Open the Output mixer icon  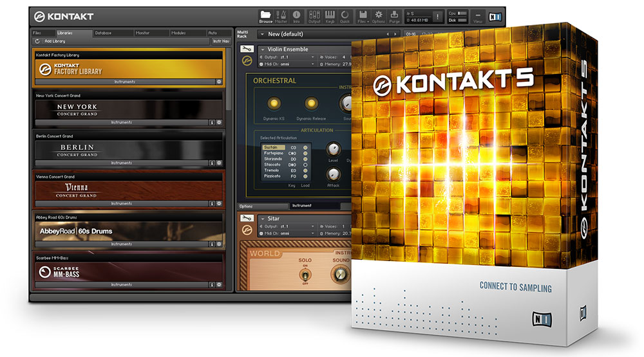point(314,17)
